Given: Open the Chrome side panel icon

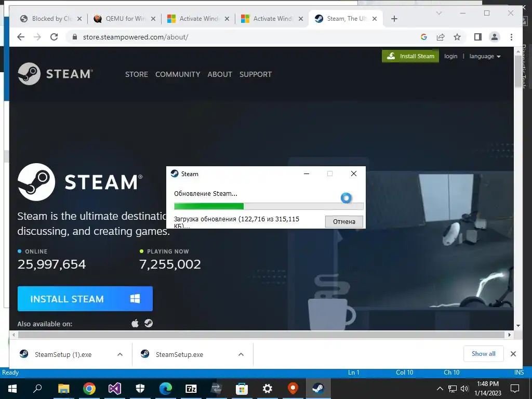Looking at the screenshot, I should [478, 37].
